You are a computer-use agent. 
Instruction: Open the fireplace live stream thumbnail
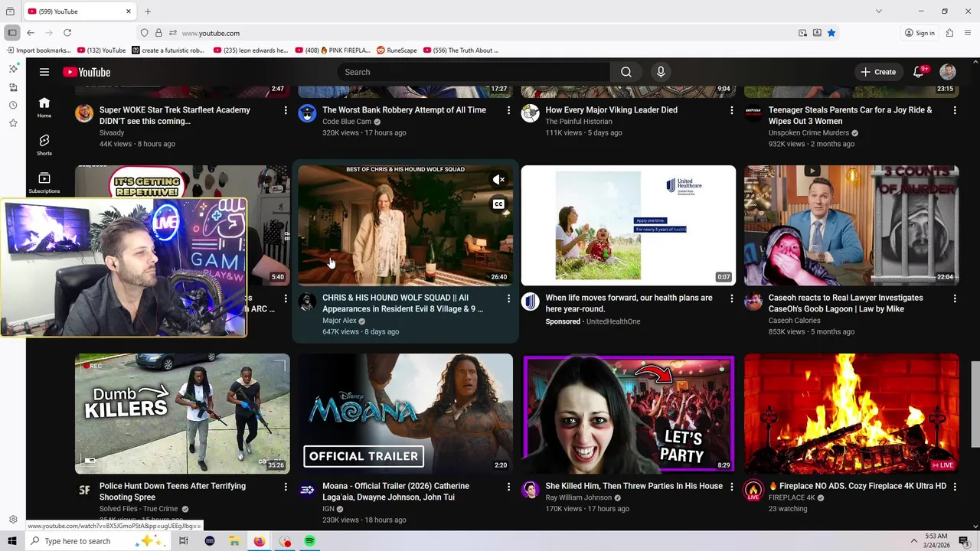(x=851, y=414)
